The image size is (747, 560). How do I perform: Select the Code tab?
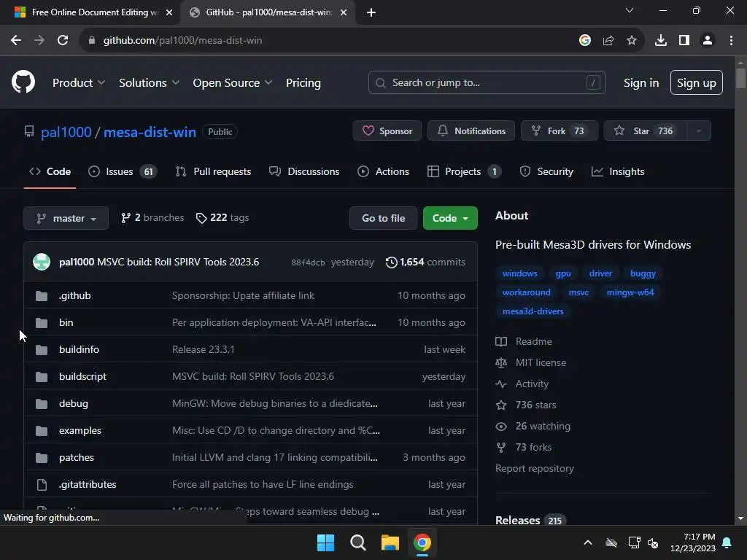(50, 171)
